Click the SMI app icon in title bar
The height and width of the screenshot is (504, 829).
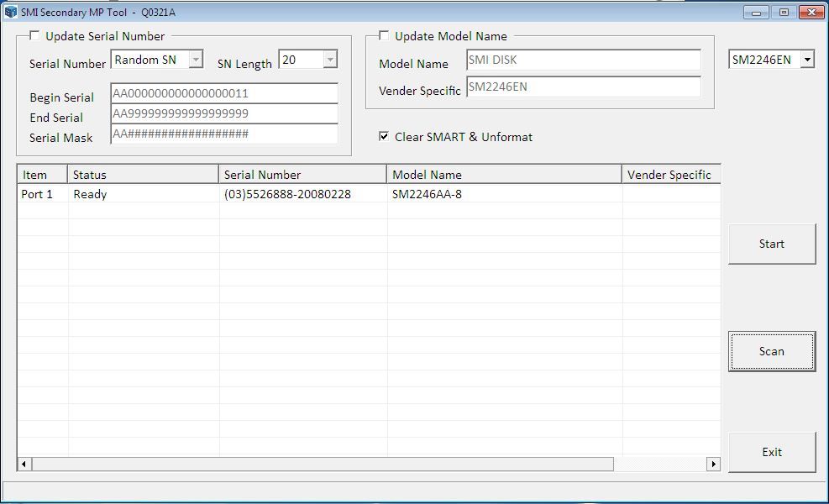click(11, 12)
